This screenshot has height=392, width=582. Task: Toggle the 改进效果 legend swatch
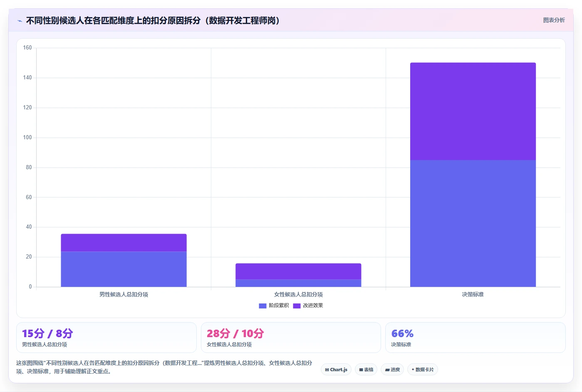[x=297, y=306]
